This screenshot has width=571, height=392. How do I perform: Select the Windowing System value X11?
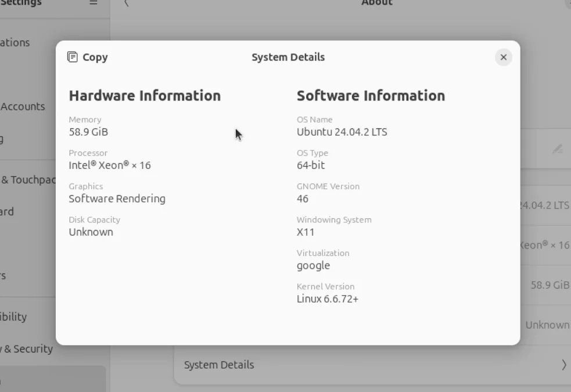coord(305,232)
